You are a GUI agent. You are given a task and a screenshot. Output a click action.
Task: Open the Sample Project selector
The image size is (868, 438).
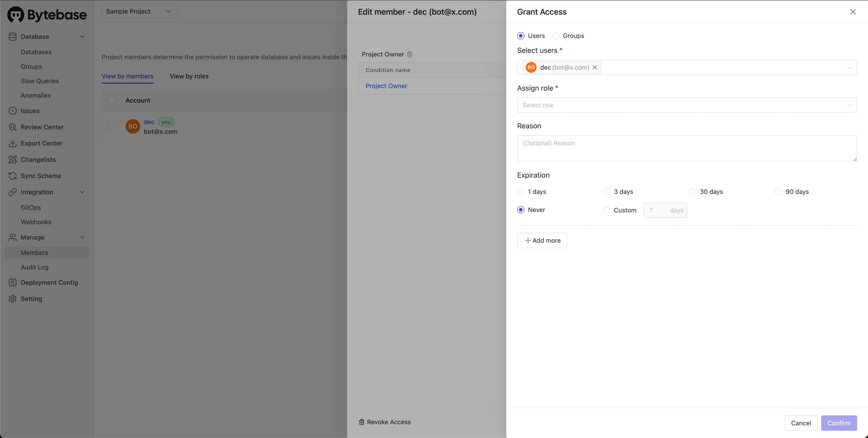[139, 12]
